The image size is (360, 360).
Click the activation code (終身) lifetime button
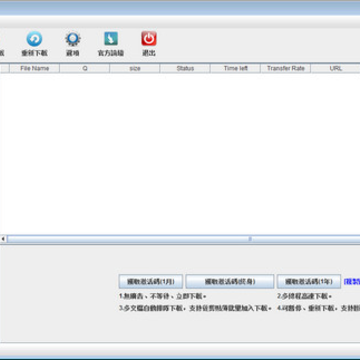pos(230,282)
